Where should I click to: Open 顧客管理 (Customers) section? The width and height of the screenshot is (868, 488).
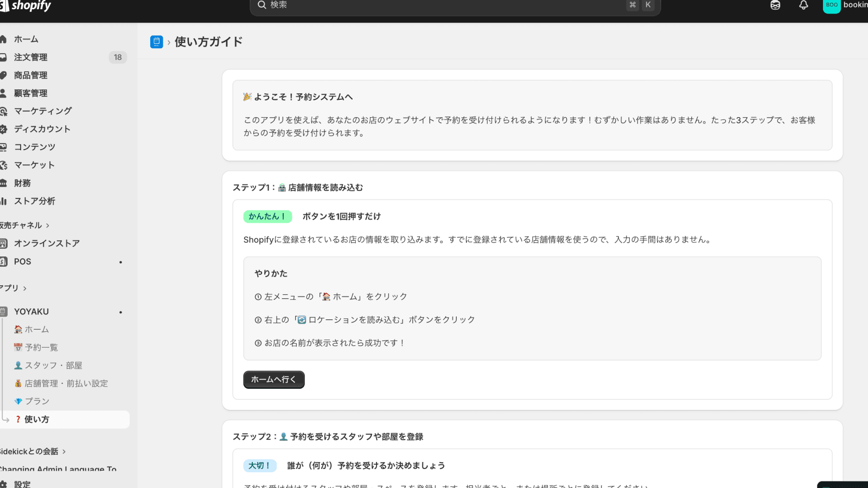click(31, 93)
